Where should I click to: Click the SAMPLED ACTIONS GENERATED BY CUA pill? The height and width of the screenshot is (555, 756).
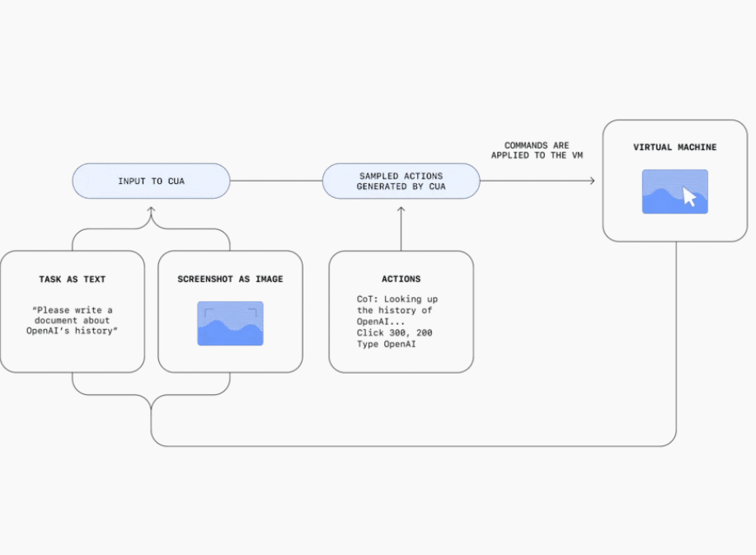401,181
